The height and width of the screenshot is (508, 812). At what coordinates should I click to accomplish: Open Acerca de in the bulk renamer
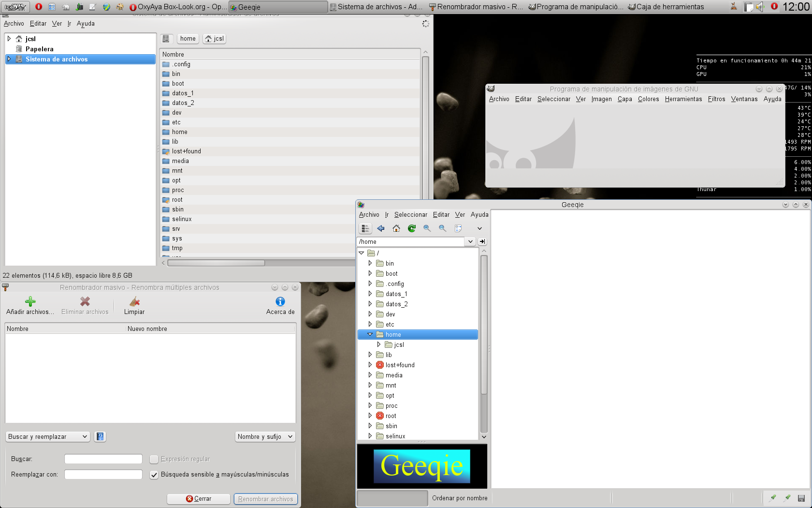[280, 306]
